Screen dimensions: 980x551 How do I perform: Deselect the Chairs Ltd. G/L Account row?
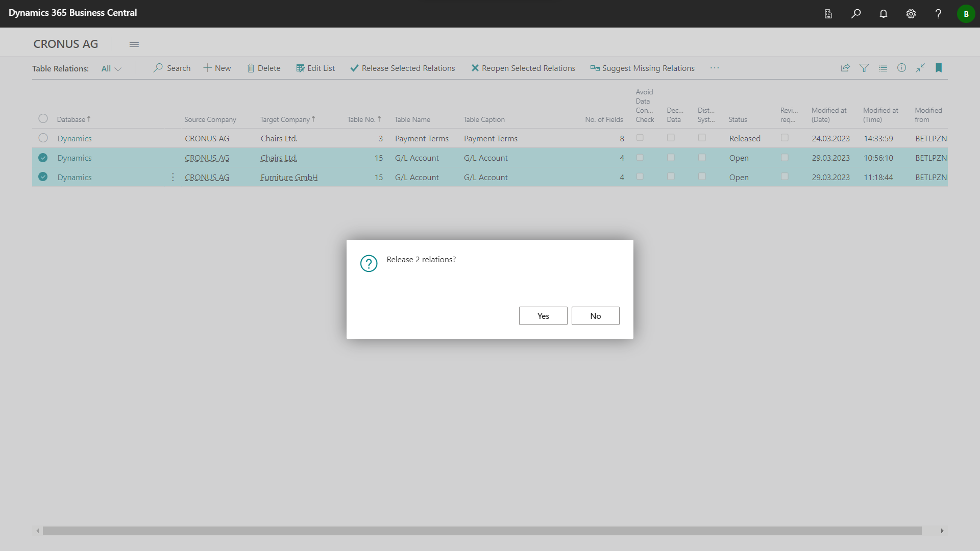[x=43, y=158]
